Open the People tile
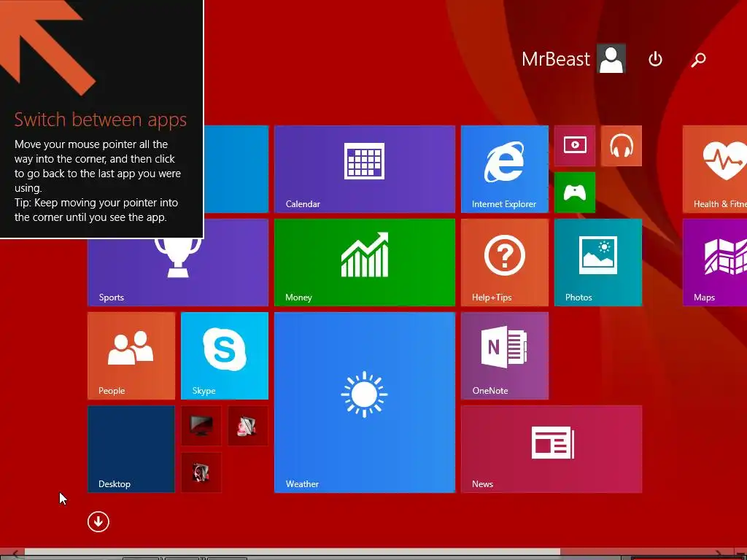This screenshot has width=747, height=560. (x=131, y=356)
